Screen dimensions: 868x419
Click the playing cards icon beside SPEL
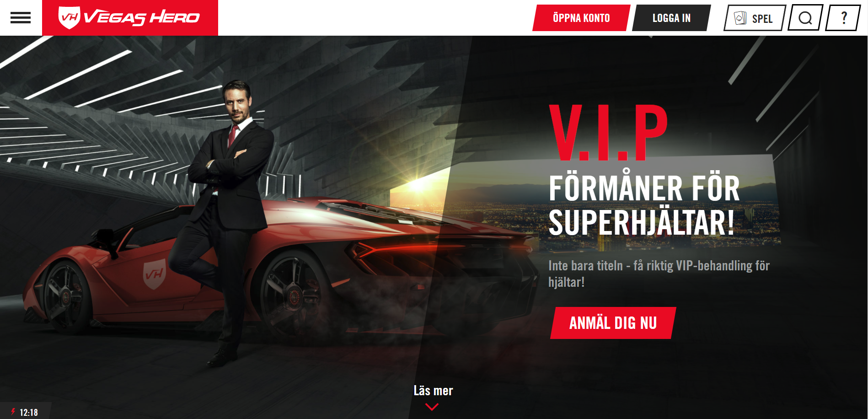(740, 18)
